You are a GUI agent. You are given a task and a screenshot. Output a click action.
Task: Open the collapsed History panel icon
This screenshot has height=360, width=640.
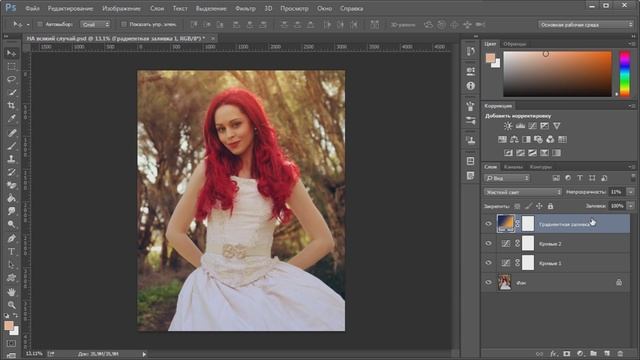point(471,51)
